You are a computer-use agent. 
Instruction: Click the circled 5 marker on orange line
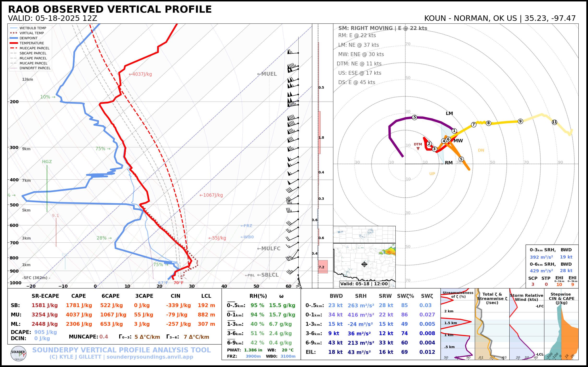point(461,159)
